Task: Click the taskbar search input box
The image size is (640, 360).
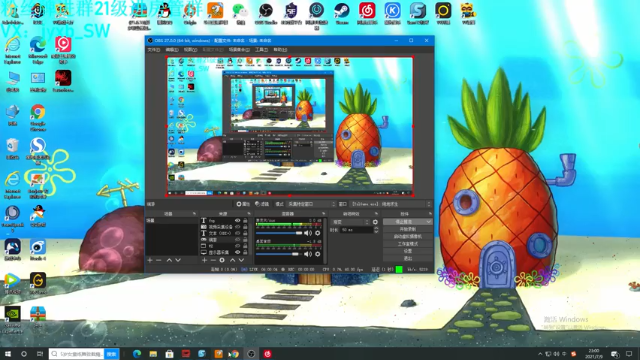Action: click(77, 354)
